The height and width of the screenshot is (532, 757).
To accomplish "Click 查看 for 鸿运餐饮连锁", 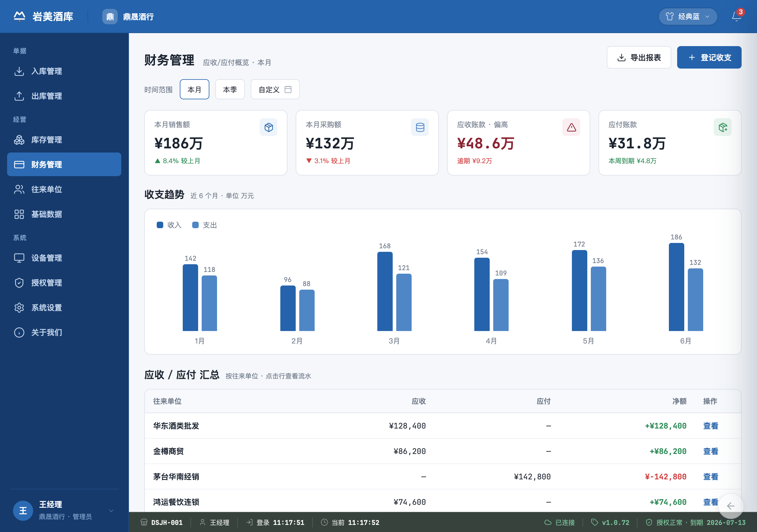I will (711, 502).
